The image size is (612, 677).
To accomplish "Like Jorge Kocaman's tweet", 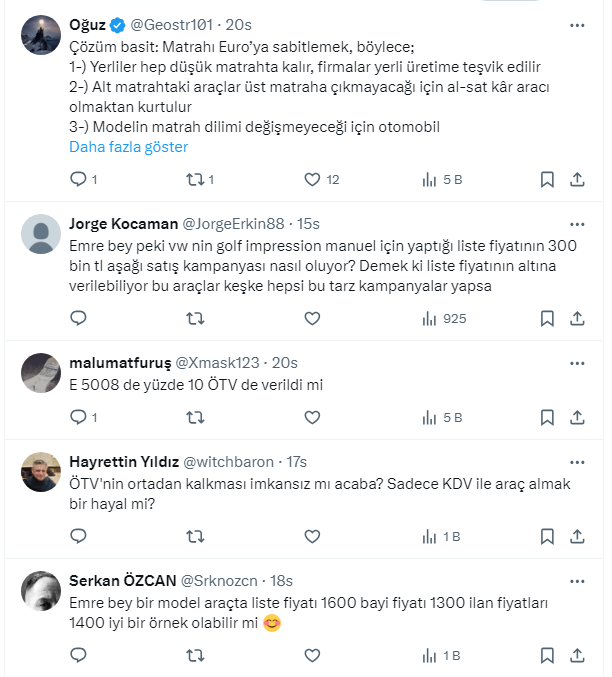I will 312,319.
